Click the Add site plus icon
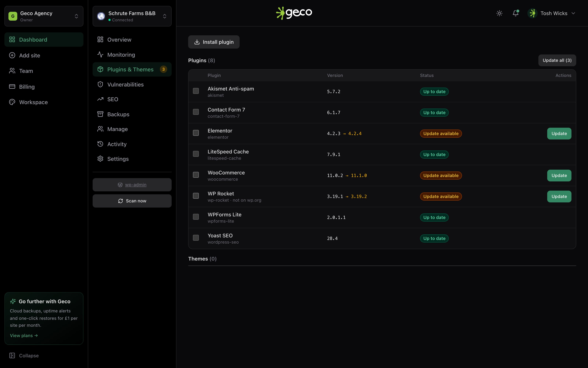 coord(12,55)
